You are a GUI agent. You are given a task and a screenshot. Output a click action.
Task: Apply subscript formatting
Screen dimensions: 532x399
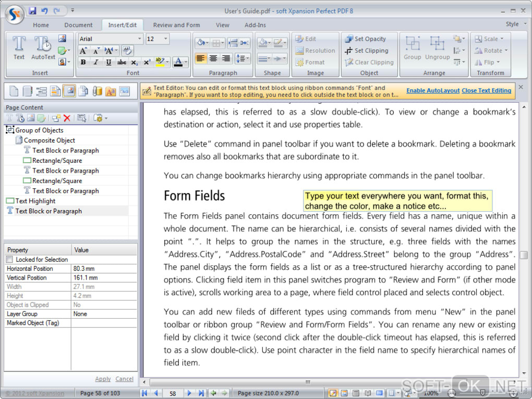(x=135, y=62)
